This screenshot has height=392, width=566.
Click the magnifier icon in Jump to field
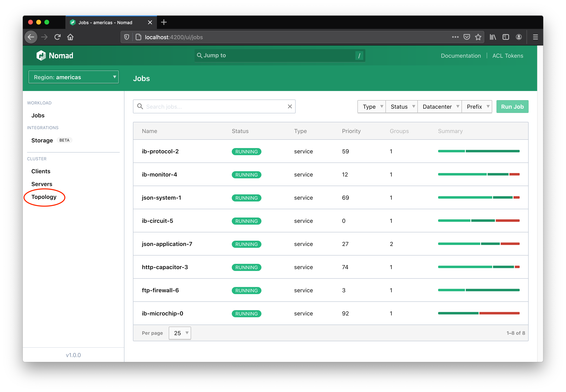pyautogui.click(x=199, y=55)
